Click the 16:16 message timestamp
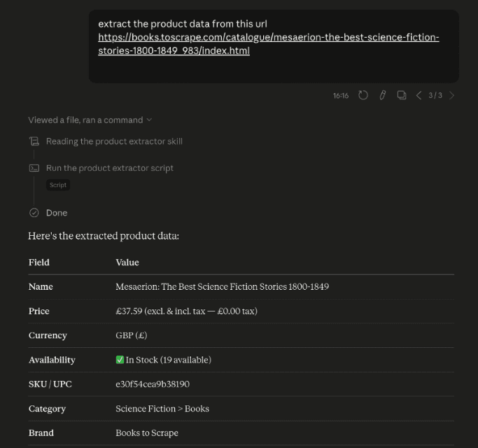478x448 pixels. pyautogui.click(x=341, y=95)
